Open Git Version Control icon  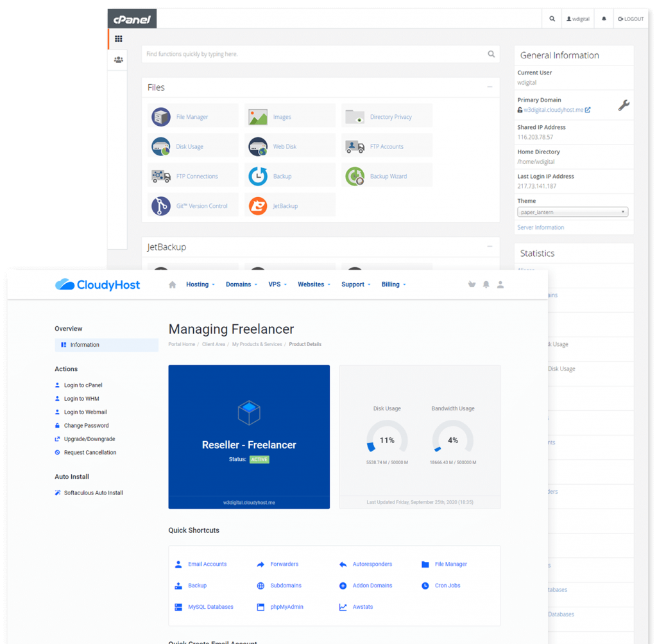(x=161, y=206)
